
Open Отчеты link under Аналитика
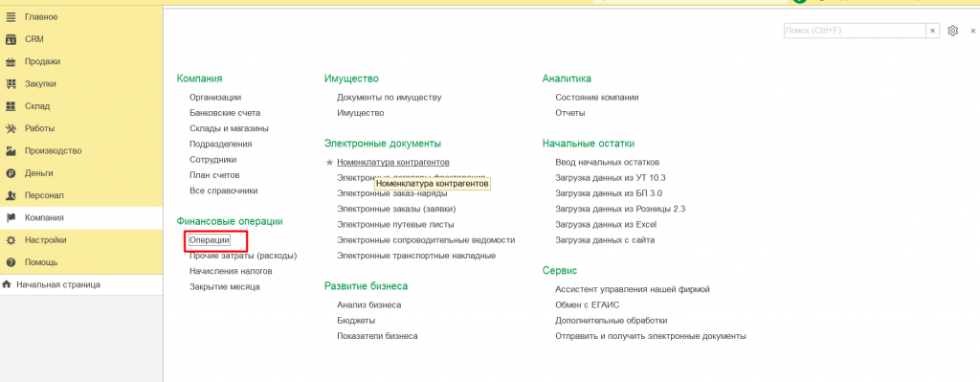click(x=570, y=113)
